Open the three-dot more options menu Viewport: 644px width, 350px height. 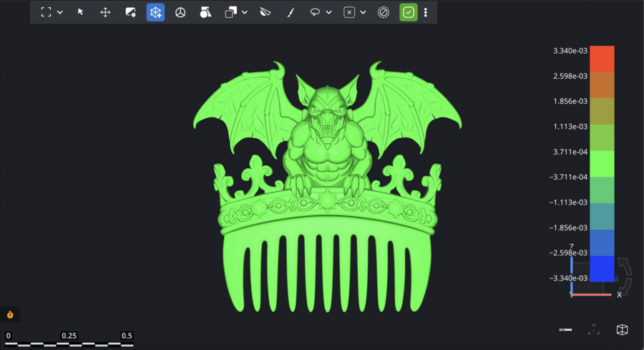[x=426, y=12]
